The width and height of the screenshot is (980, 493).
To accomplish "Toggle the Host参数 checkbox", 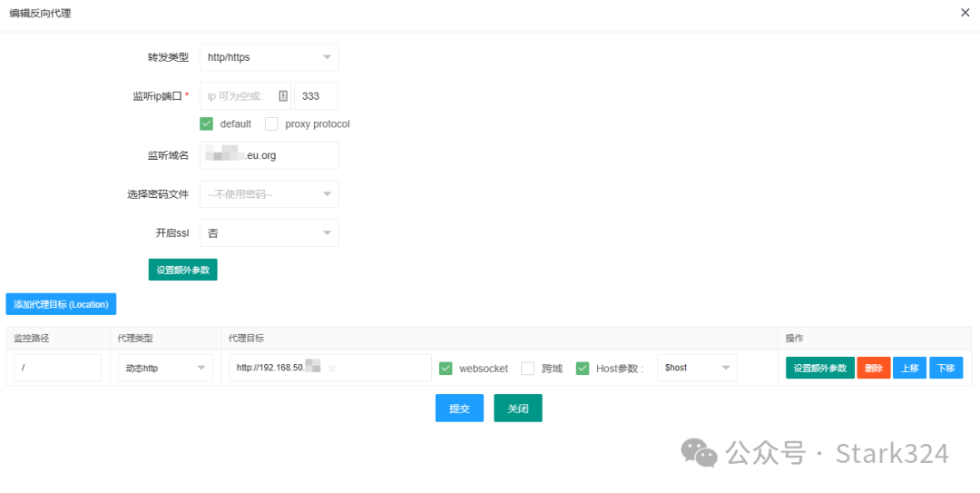I will click(583, 369).
